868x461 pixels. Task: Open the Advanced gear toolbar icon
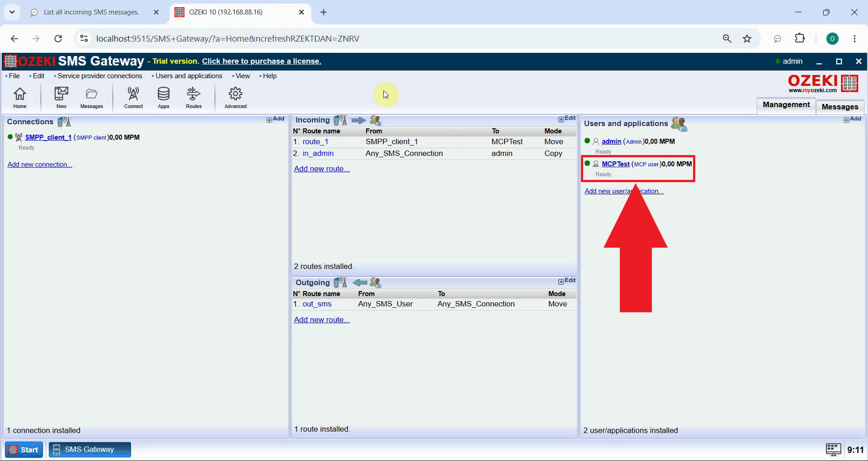click(x=236, y=97)
